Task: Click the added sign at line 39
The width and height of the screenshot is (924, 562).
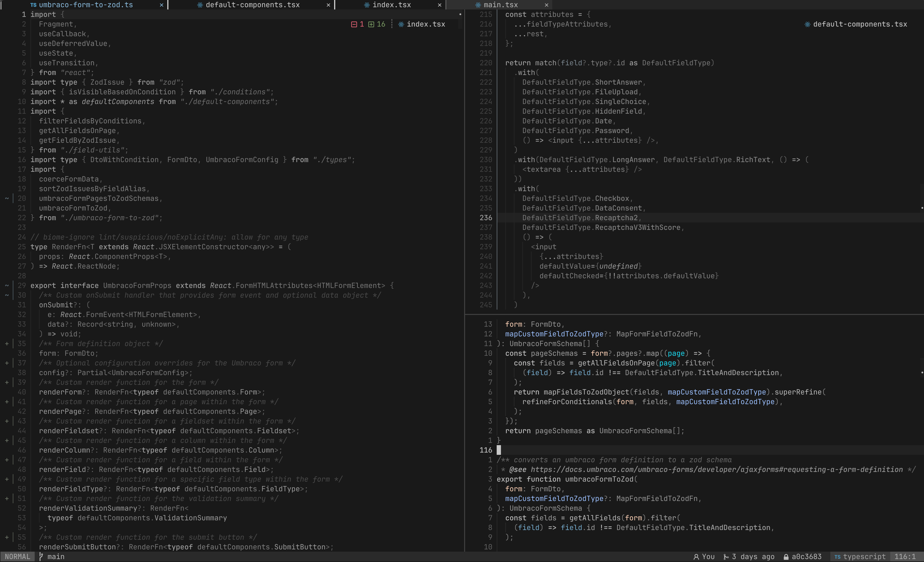Action: [x=7, y=382]
